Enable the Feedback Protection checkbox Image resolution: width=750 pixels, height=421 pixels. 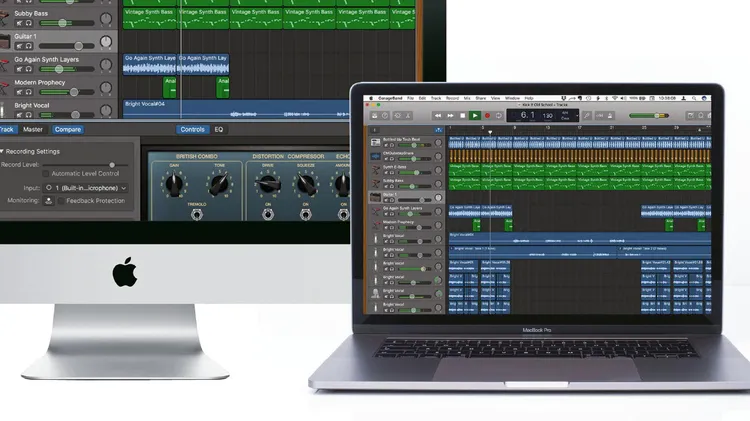pos(61,201)
